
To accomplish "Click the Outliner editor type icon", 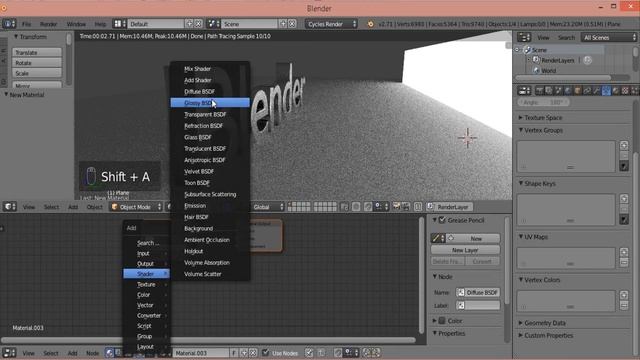I will pos(524,37).
